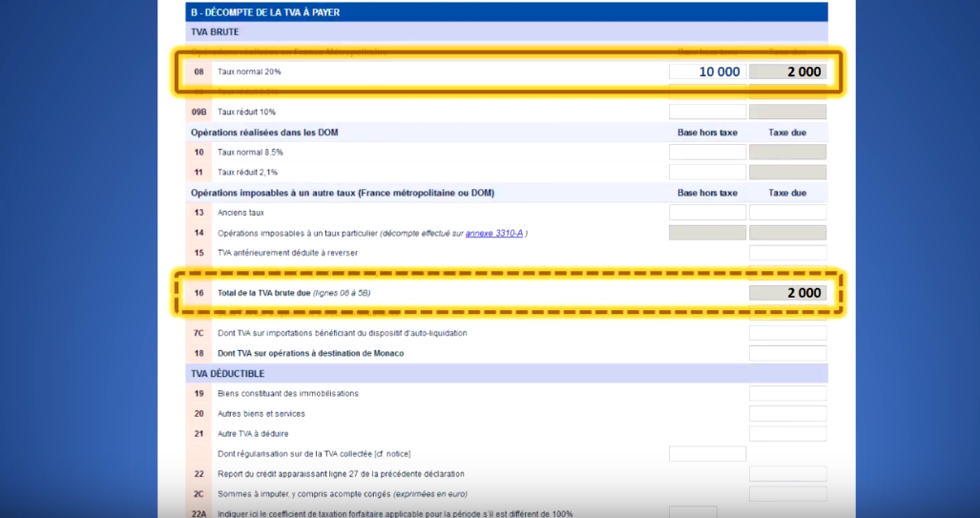Click line 14 taux particulier base field
The height and width of the screenshot is (518, 980).
point(707,233)
